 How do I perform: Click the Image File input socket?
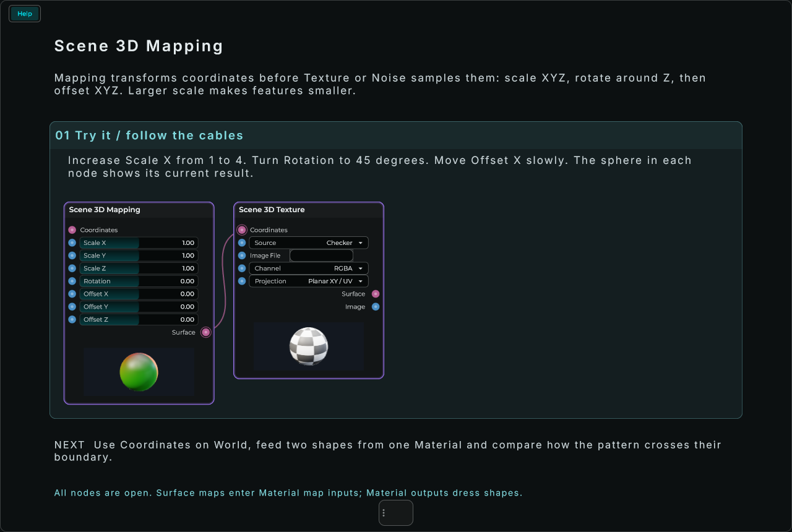(242, 255)
